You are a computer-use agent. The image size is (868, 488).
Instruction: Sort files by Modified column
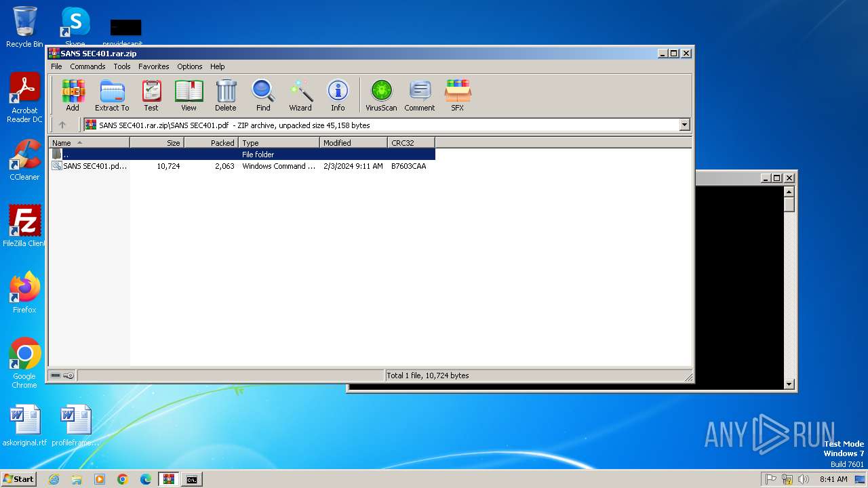353,142
